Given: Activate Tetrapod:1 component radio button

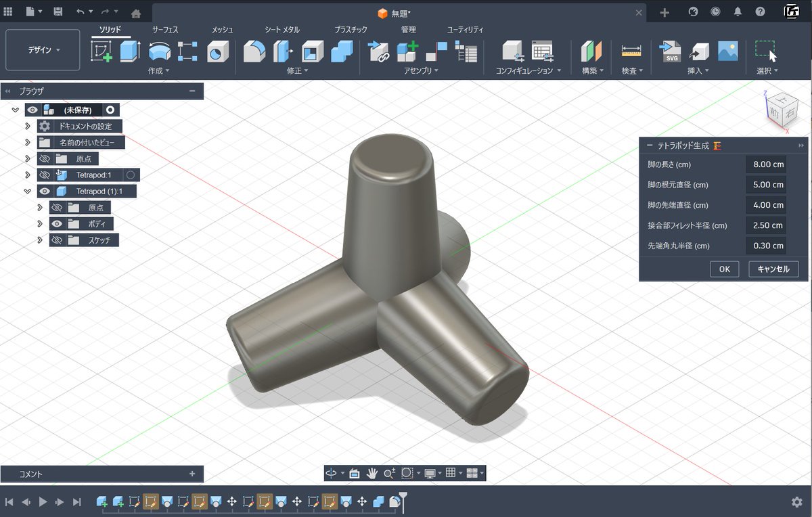Looking at the screenshot, I should [131, 175].
